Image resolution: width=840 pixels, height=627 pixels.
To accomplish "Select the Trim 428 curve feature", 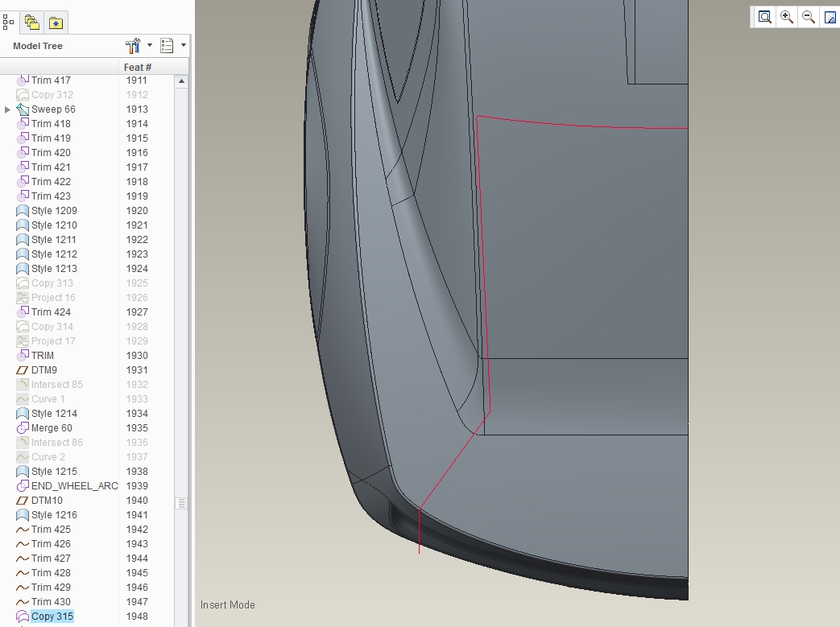I will pyautogui.click(x=51, y=572).
